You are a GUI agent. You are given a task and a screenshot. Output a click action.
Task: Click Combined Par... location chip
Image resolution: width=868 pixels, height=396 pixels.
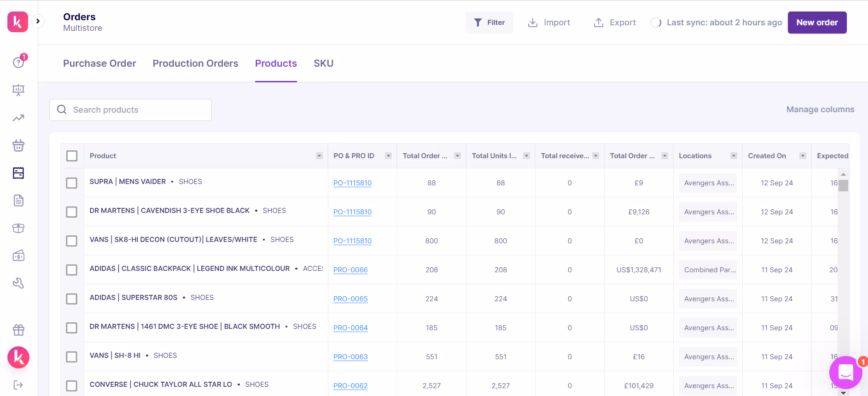click(708, 270)
